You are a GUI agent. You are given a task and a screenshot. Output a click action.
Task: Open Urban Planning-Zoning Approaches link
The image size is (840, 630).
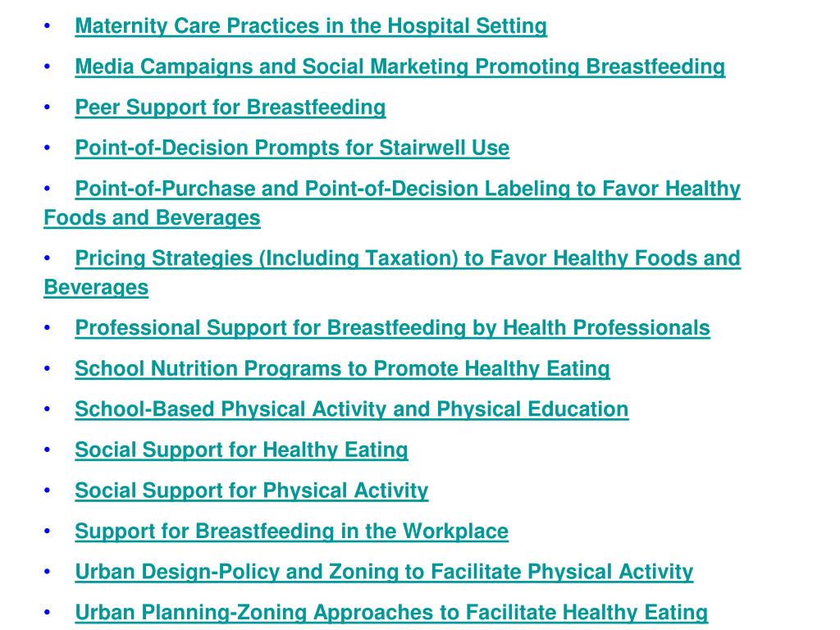[x=391, y=613]
